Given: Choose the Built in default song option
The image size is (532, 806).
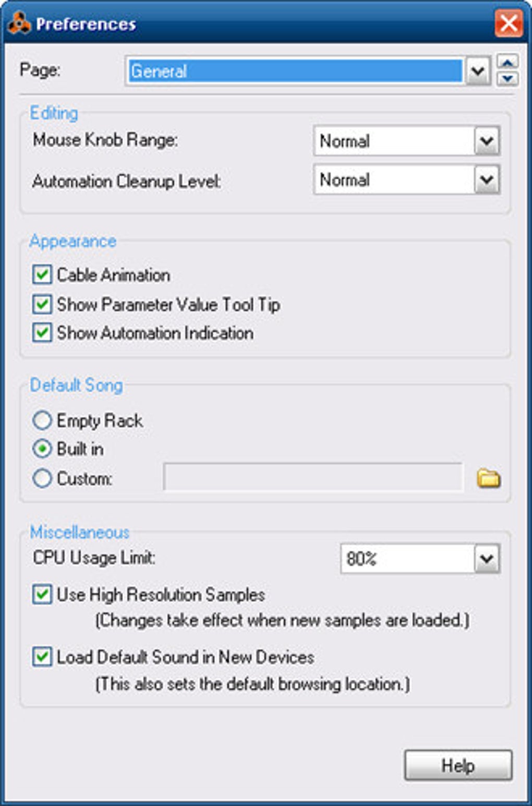Looking at the screenshot, I should tap(42, 449).
